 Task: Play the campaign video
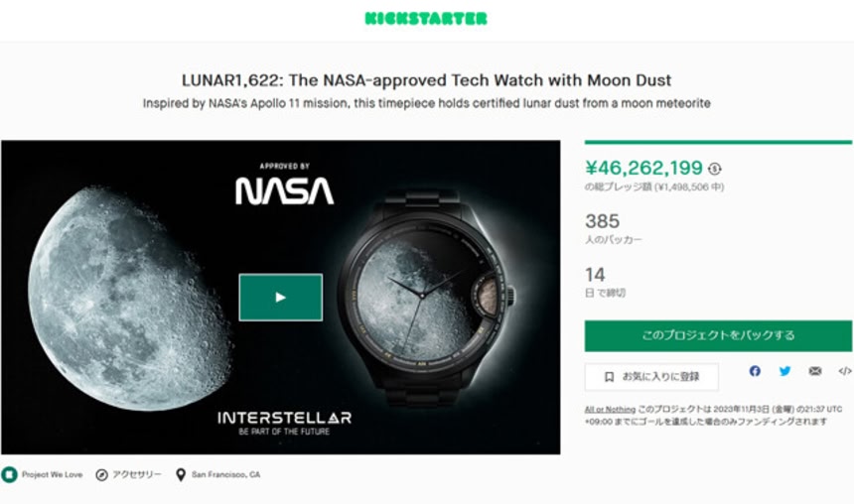tap(280, 297)
